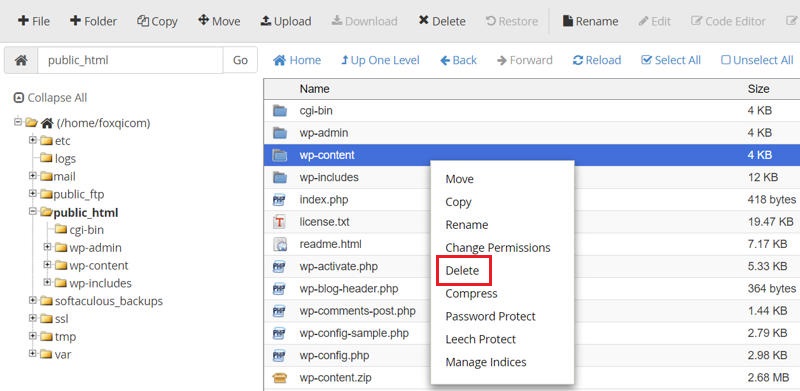Click the home icon beside path field

21,60
